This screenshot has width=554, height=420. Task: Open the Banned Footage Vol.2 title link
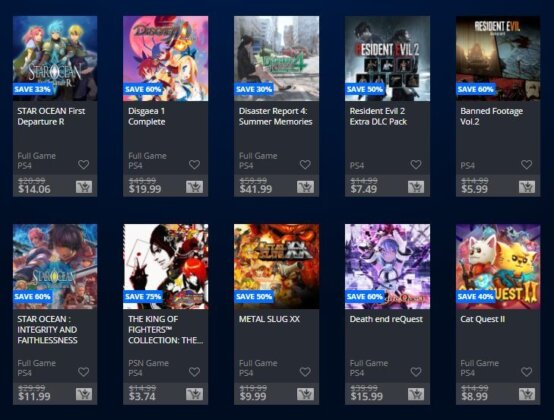pyautogui.click(x=491, y=116)
